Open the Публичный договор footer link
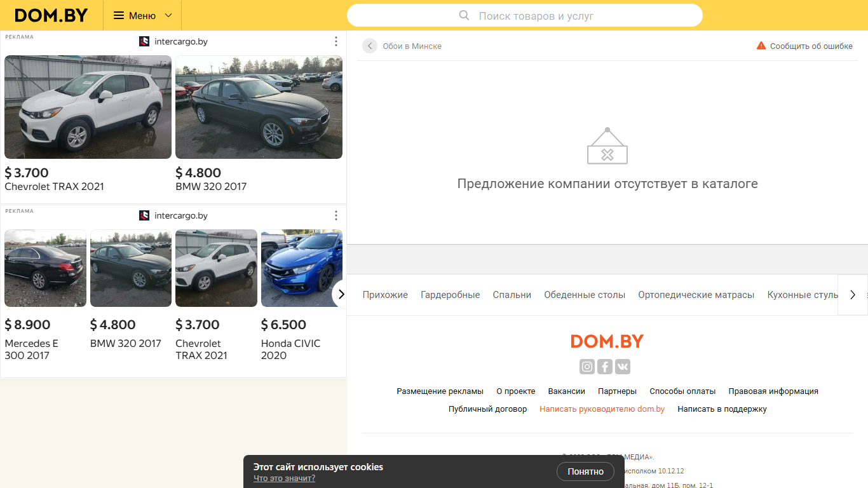Image resolution: width=868 pixels, height=488 pixels. point(488,409)
